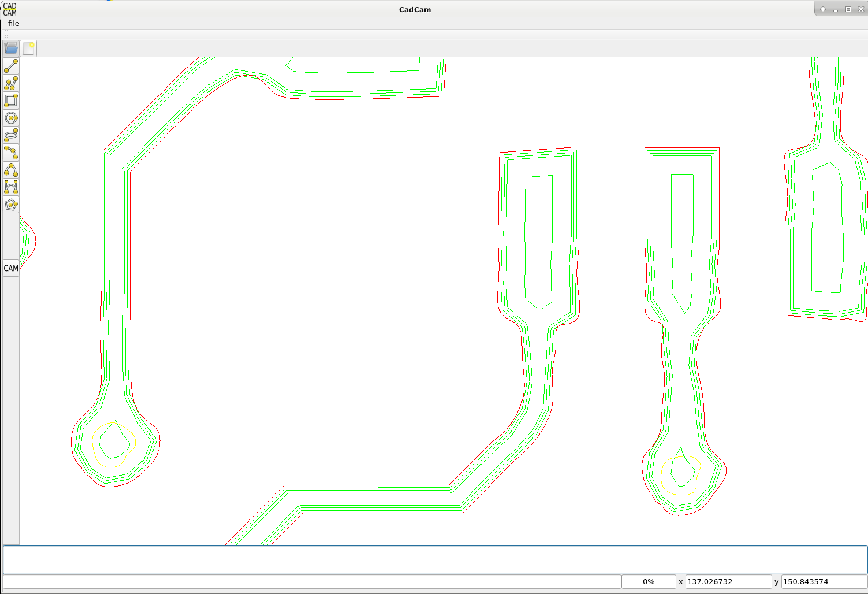Viewport: 868px width, 594px height.
Task: Select the three-point arc tool
Action: (11, 153)
